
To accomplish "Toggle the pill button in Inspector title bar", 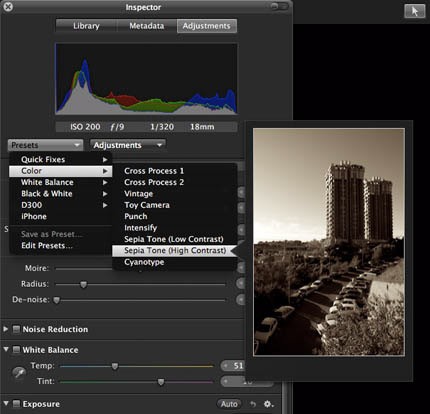I will coord(280,6).
